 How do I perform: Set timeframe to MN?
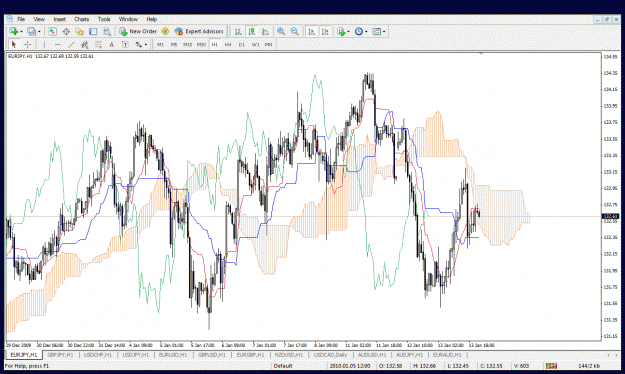[x=269, y=45]
